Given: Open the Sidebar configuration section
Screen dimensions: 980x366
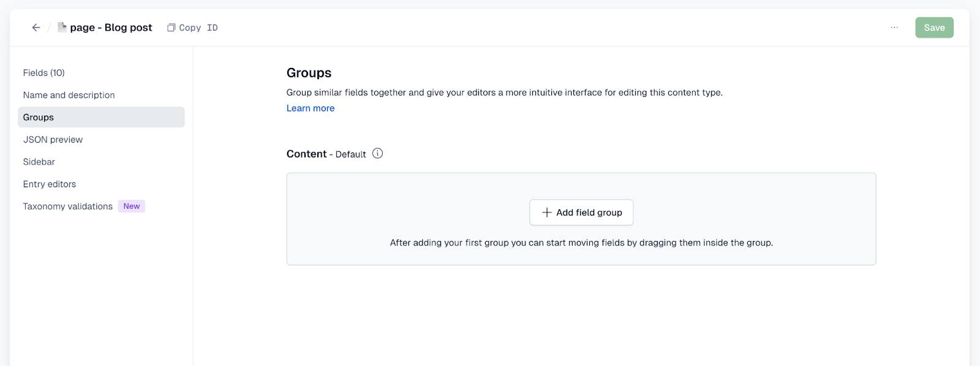Looking at the screenshot, I should click(39, 162).
